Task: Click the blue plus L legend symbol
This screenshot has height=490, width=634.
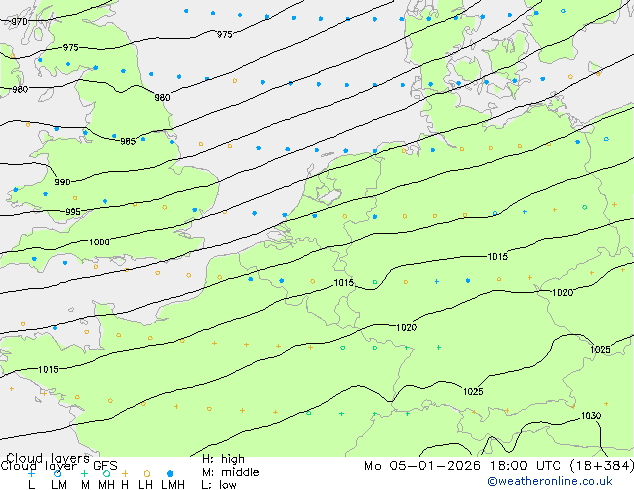Action: point(31,473)
